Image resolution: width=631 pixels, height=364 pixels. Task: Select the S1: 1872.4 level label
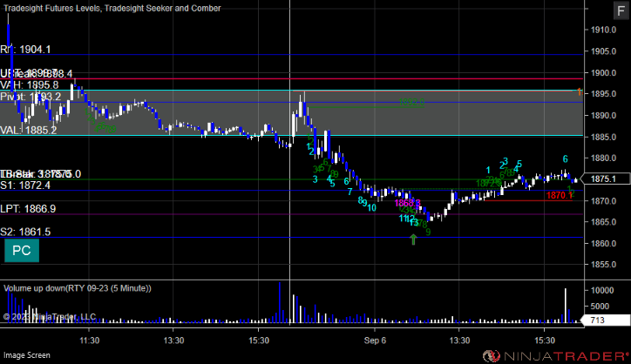tap(25, 185)
